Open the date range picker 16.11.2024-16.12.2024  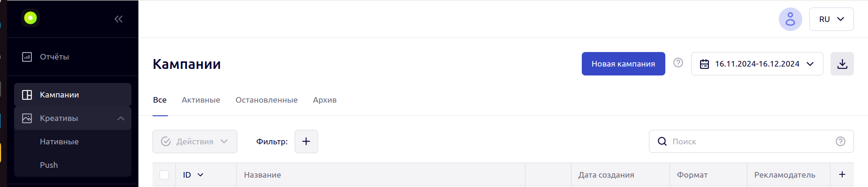point(757,64)
